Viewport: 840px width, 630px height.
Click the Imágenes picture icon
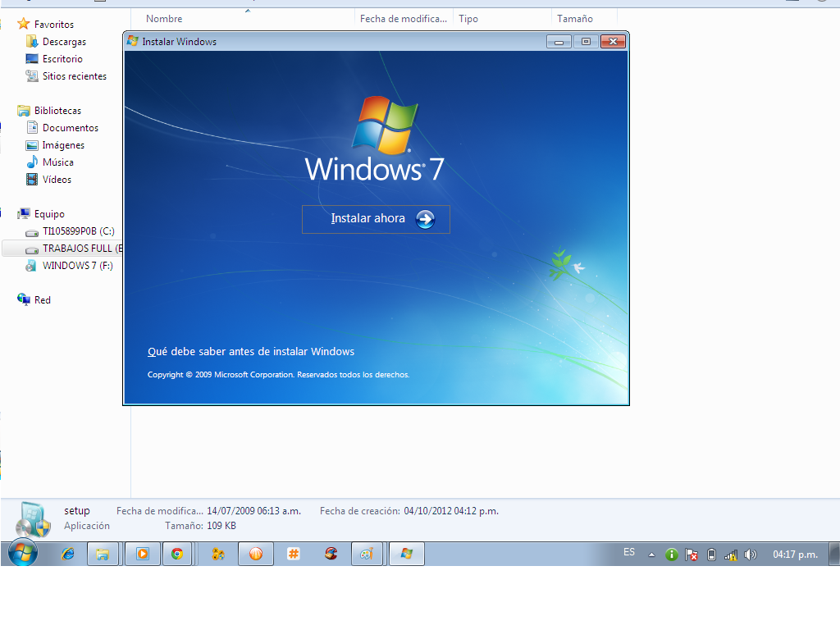coord(32,145)
